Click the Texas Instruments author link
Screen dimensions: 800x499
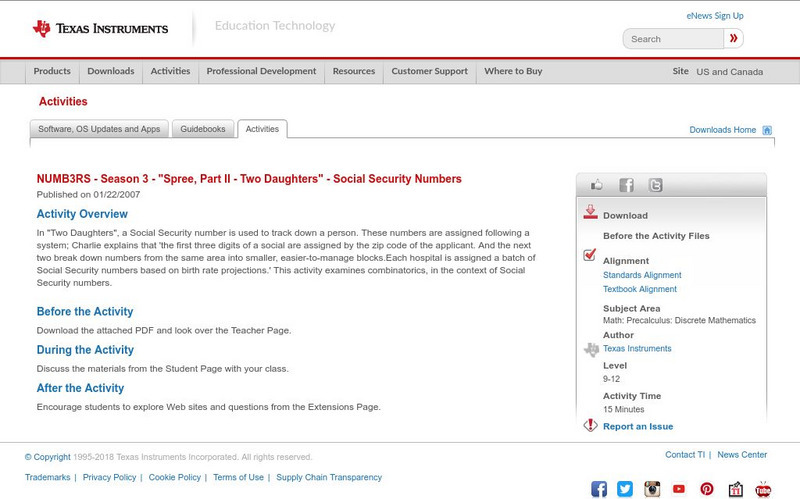(637, 348)
